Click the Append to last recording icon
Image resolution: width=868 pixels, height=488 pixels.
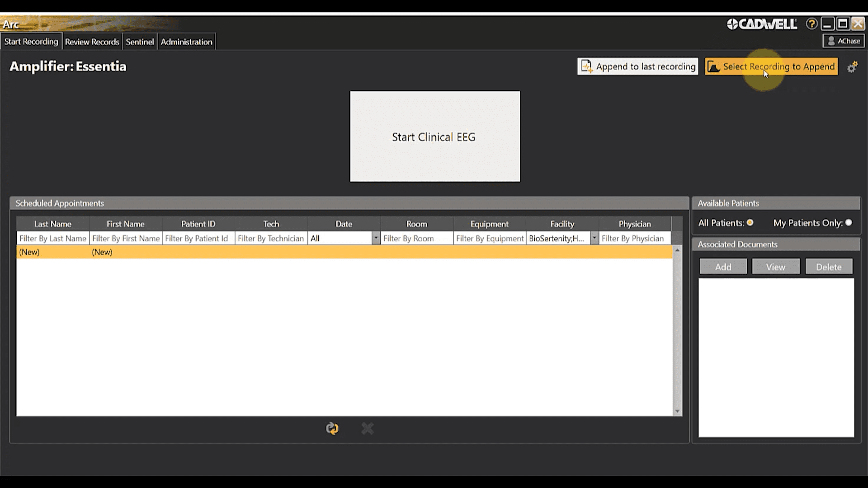click(x=587, y=66)
